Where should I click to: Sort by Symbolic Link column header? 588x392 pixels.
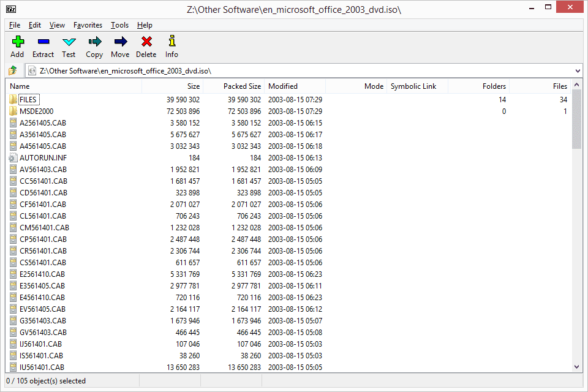coord(417,86)
